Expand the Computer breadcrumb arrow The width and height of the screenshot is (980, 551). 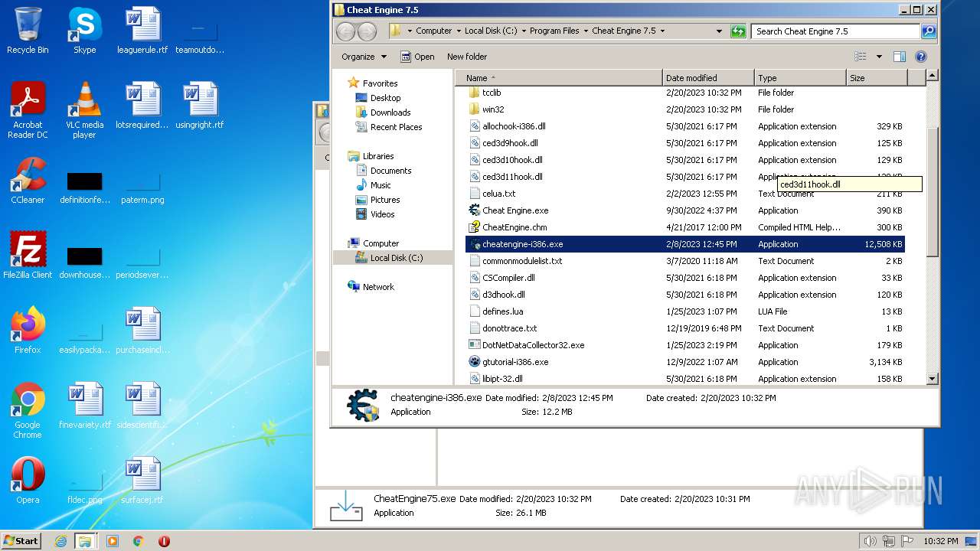coord(458,31)
